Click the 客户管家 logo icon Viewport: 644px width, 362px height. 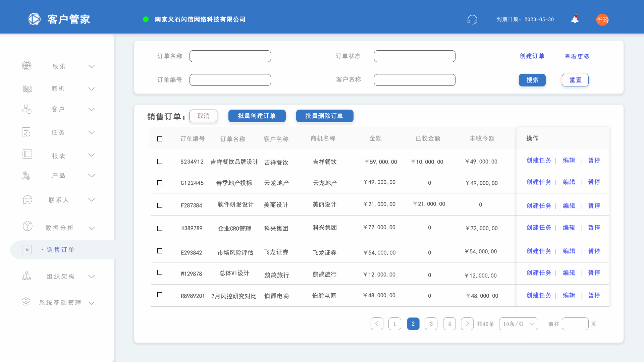[34, 19]
